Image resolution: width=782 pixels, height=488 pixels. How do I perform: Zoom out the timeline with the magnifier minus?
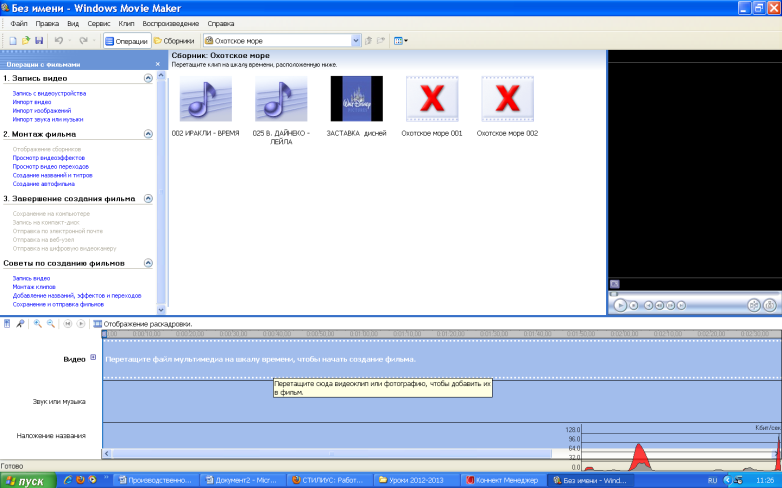tap(50, 324)
